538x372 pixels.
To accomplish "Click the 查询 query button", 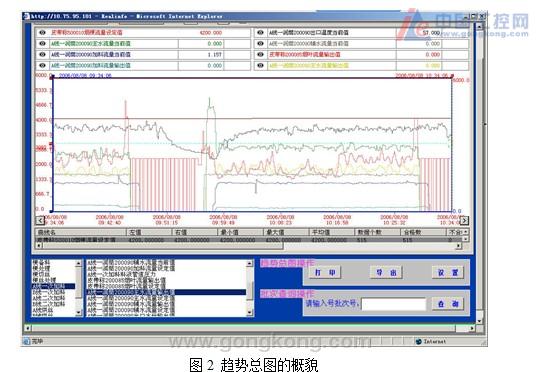I will click(448, 304).
